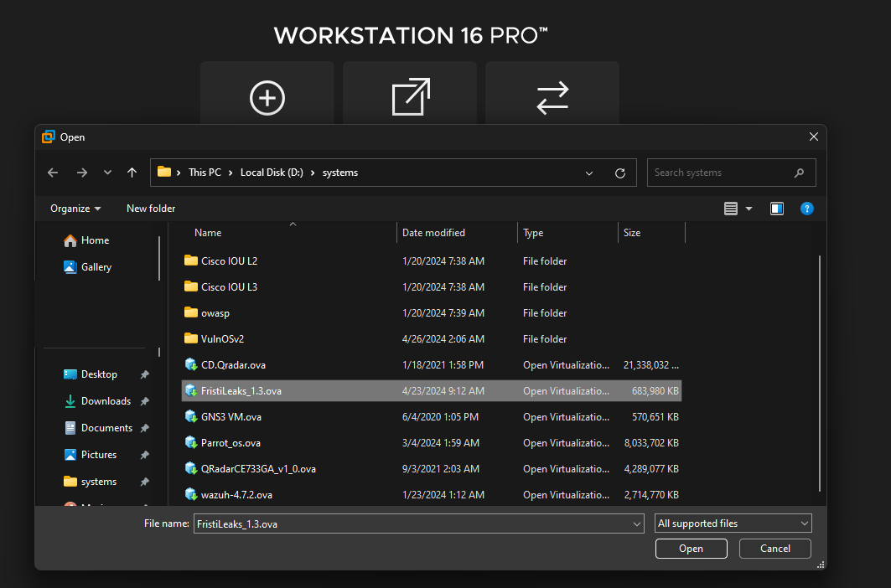Image resolution: width=891 pixels, height=588 pixels.
Task: Select Home in navigation pane
Action: (86, 240)
